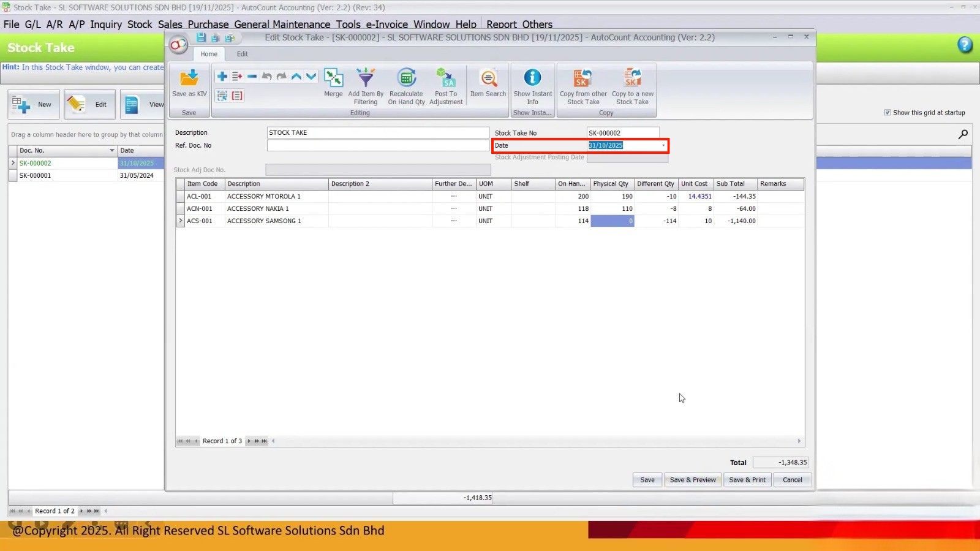The image size is (980, 551).
Task: Open the Stock menu
Action: tap(140, 25)
